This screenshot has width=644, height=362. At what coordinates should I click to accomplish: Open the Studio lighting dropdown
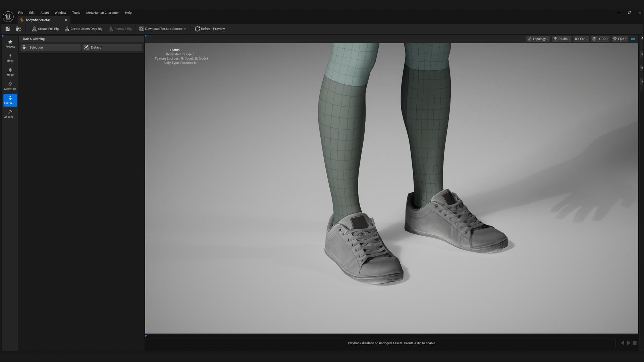point(562,39)
